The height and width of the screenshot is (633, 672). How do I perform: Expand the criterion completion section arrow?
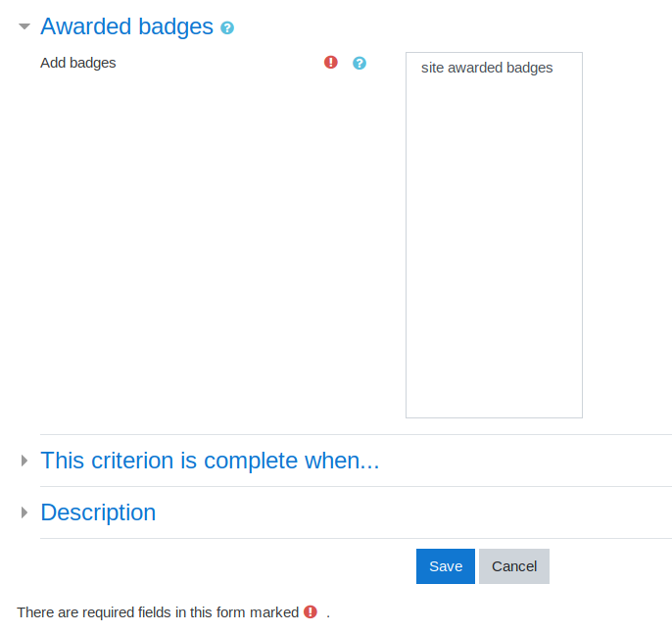tap(24, 461)
